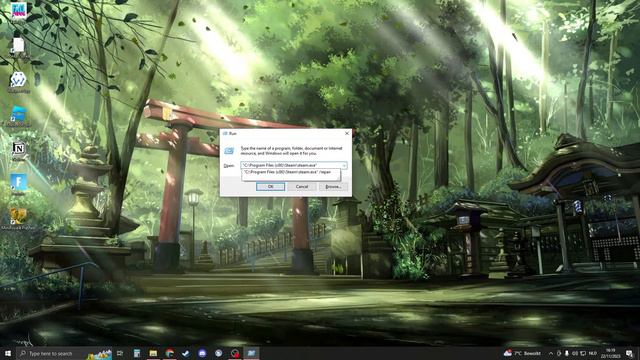Open the checkmark app on taskbar
640x360 pixels.
[x=186, y=353]
